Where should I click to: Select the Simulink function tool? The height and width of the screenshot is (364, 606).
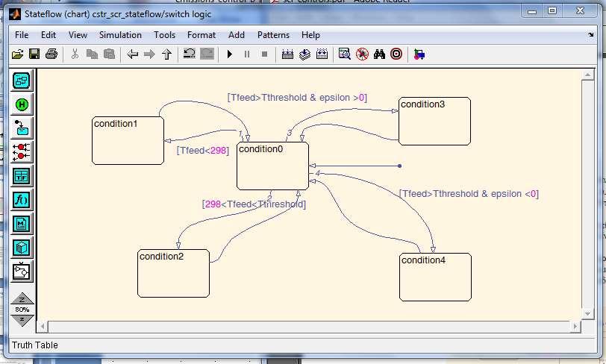pos(21,272)
